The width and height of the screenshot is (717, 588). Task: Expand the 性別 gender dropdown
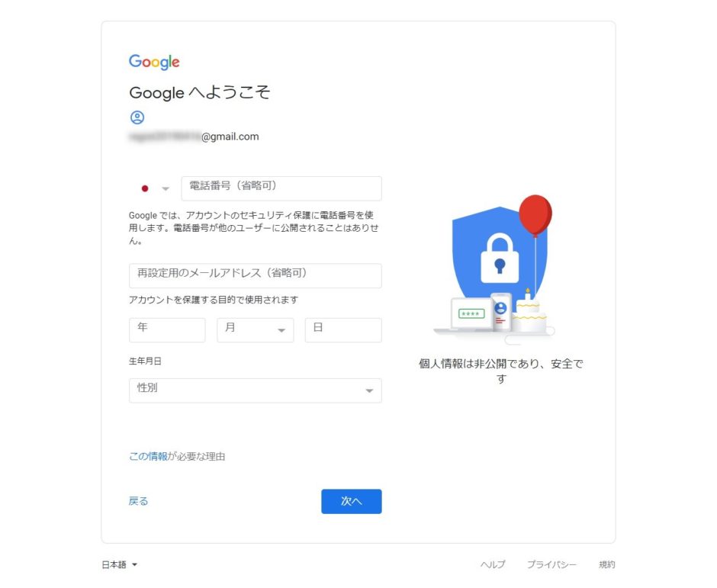point(256,390)
